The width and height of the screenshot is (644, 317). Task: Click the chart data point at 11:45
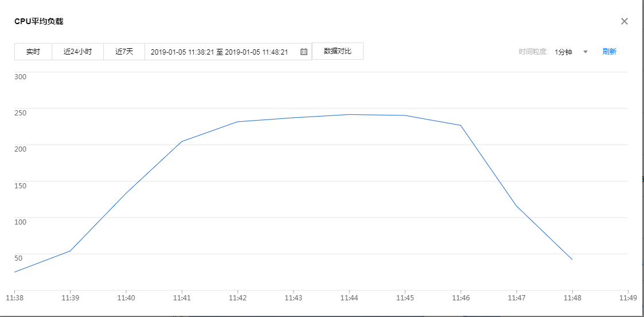coord(405,115)
